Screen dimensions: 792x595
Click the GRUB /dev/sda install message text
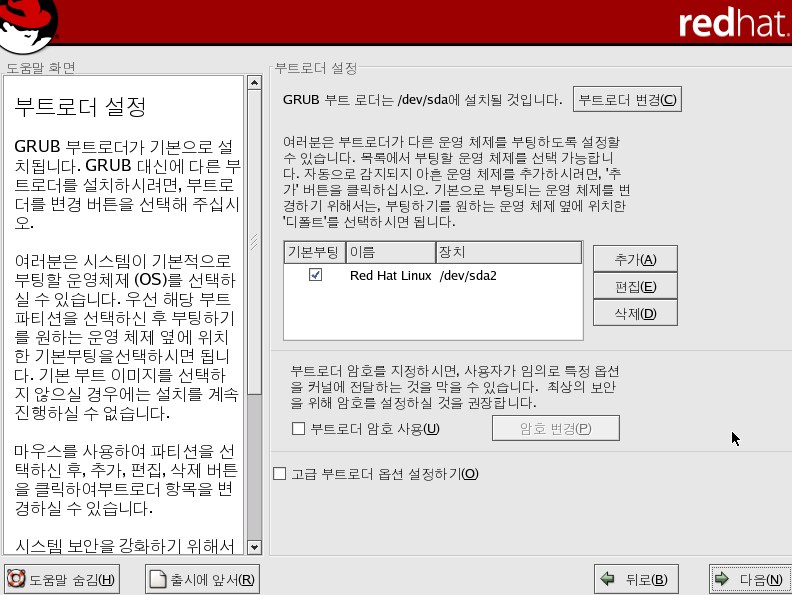click(x=422, y=100)
